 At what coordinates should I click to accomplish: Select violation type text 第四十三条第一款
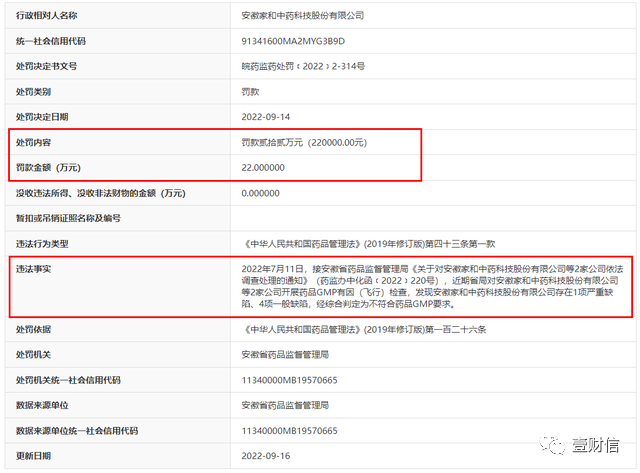click(x=460, y=244)
